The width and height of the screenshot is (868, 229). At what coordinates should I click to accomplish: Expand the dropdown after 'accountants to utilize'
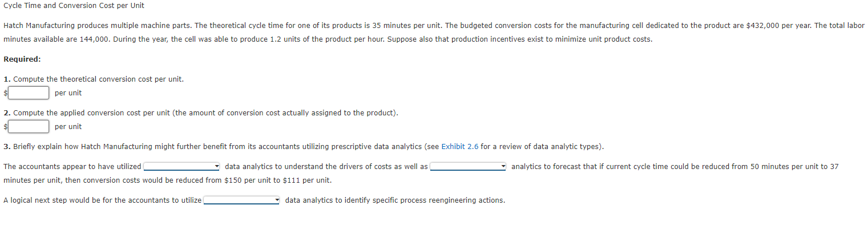point(241,200)
